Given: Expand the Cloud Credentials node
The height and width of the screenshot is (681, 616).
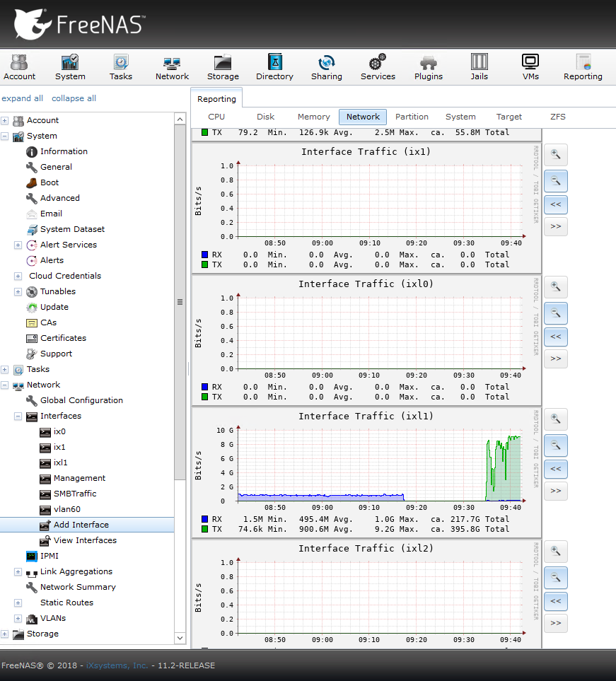Looking at the screenshot, I should [x=18, y=277].
